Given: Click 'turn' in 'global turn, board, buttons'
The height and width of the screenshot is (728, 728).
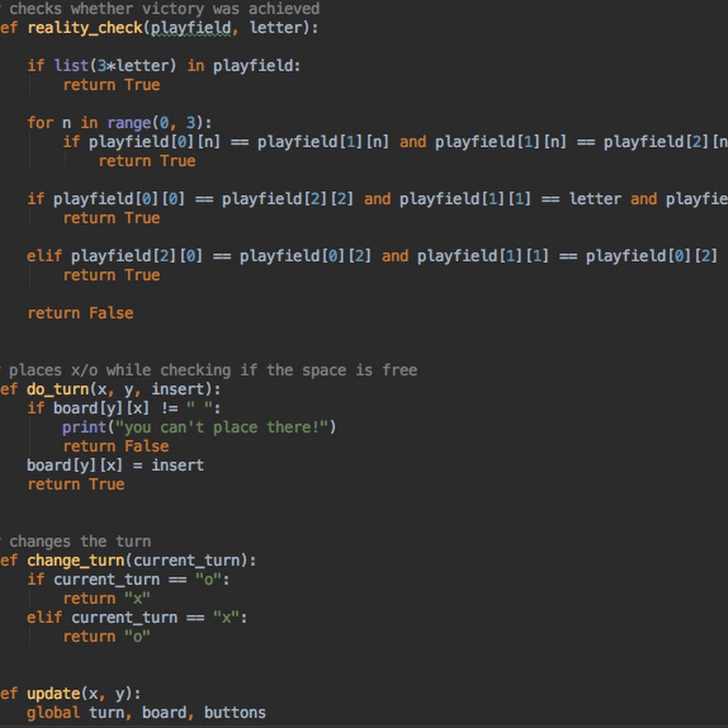Looking at the screenshot, I should tap(106, 713).
